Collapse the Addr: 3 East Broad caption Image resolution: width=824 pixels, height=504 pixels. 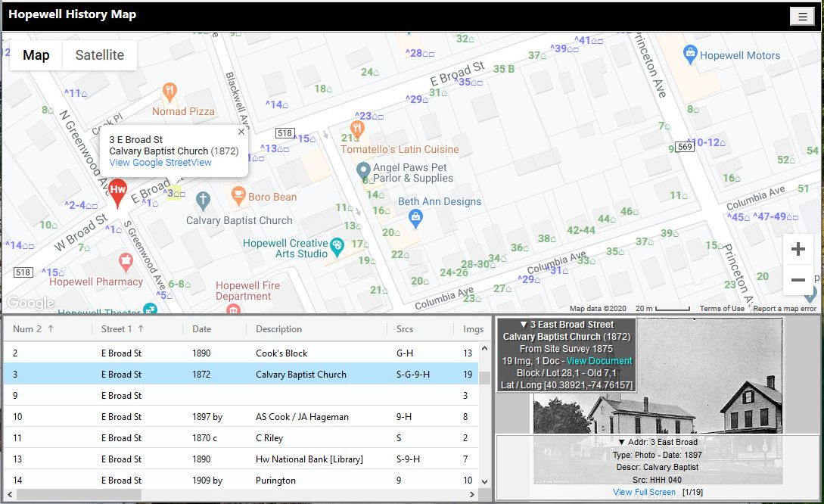[x=622, y=442]
